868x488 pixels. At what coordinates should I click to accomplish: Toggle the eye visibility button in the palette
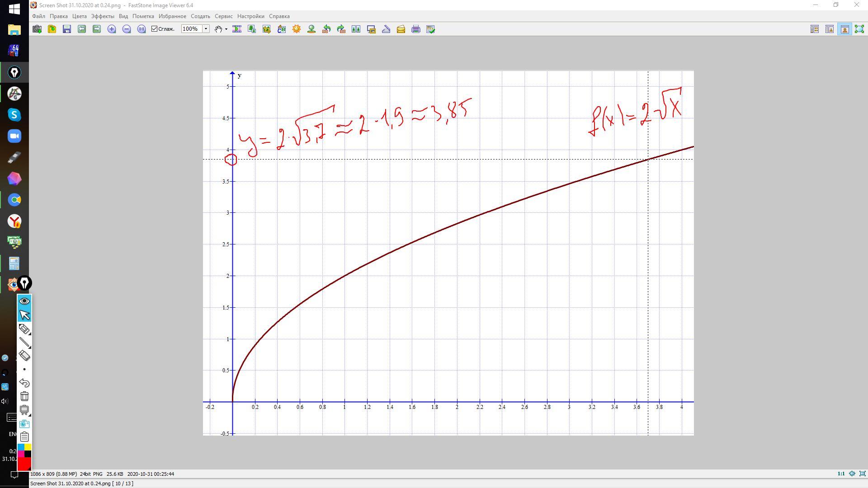pos(24,301)
